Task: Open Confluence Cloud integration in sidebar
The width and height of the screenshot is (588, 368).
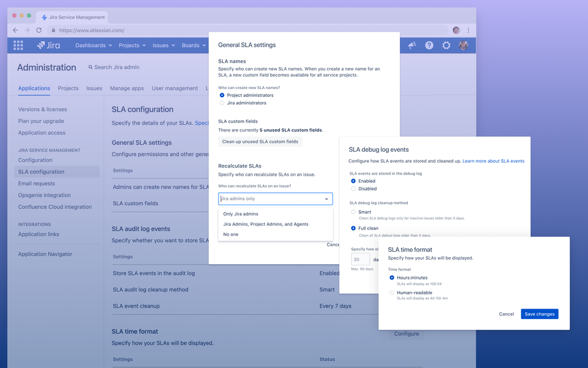Action: (55, 207)
